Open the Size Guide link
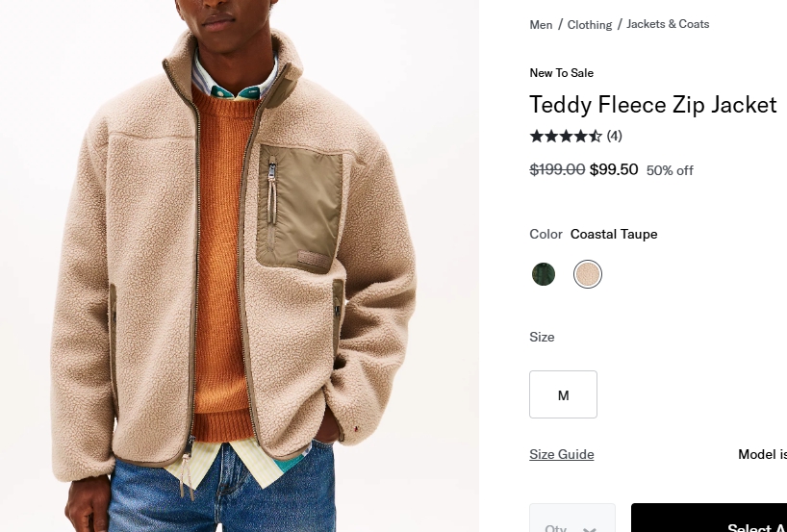 [x=562, y=454]
